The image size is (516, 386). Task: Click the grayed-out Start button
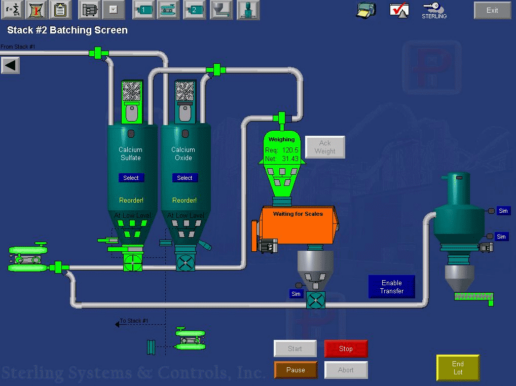(x=295, y=349)
